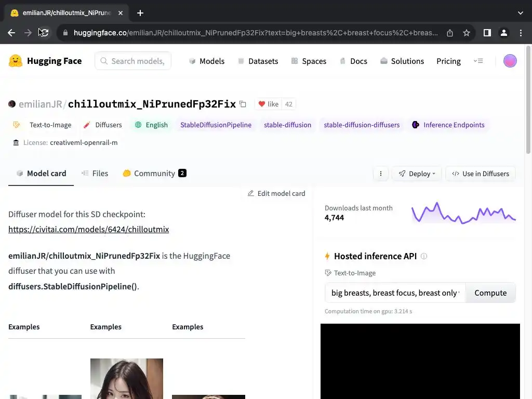Screen dimensions: 532x399
Task: Click the woman portrait example thumbnail
Action: pos(127,379)
